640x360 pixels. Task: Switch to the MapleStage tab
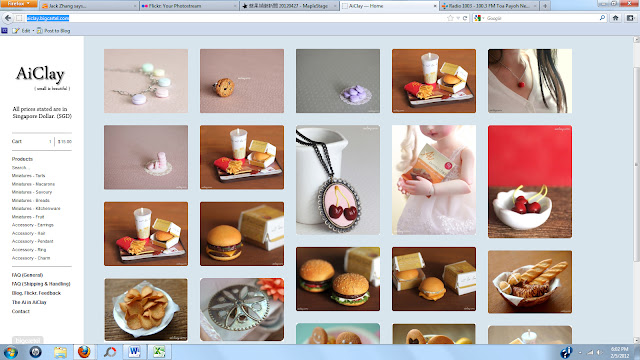pos(289,6)
